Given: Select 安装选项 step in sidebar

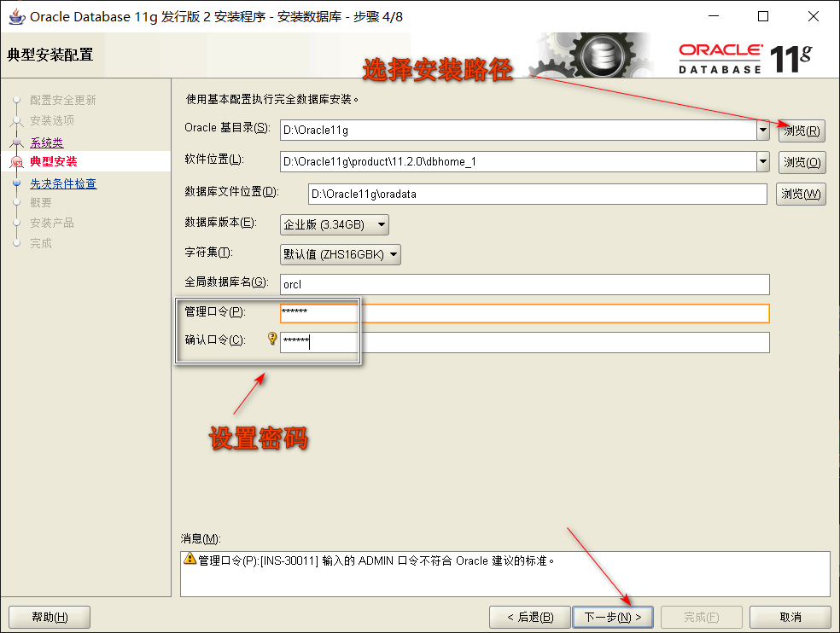Looking at the screenshot, I should (52, 120).
